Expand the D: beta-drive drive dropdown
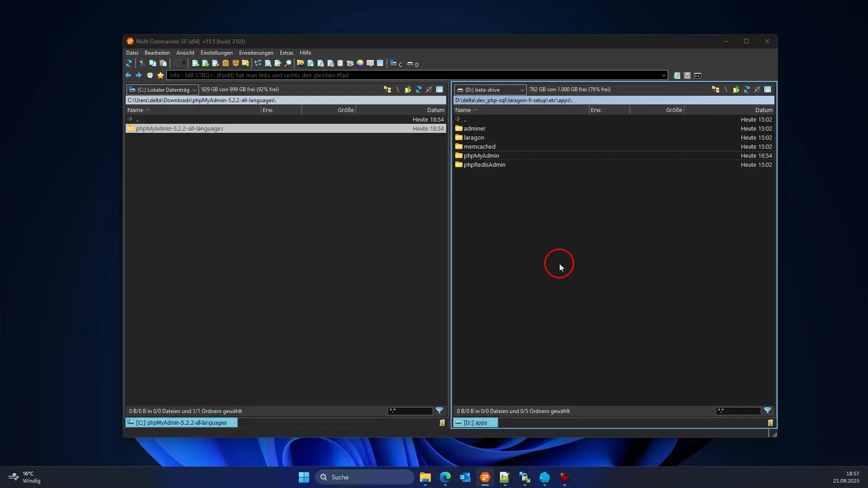The image size is (868, 488). [522, 90]
